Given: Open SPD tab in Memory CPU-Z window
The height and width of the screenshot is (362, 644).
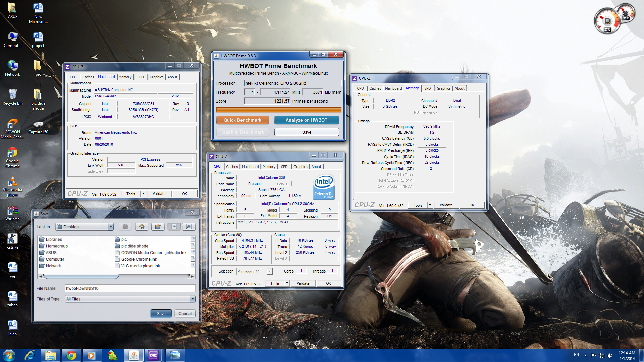Looking at the screenshot, I should pyautogui.click(x=427, y=88).
